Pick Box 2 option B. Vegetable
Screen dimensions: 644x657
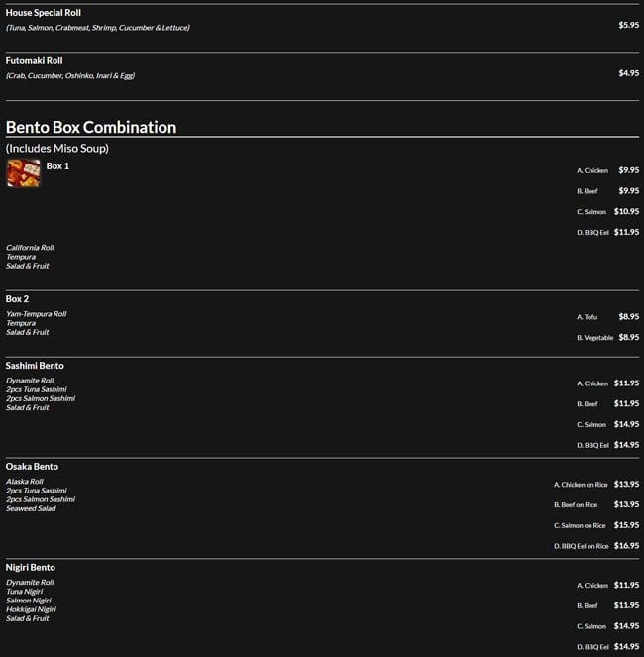(594, 338)
